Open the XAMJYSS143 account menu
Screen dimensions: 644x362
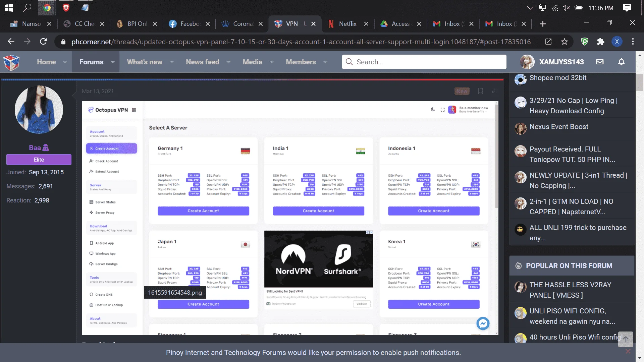pos(552,62)
